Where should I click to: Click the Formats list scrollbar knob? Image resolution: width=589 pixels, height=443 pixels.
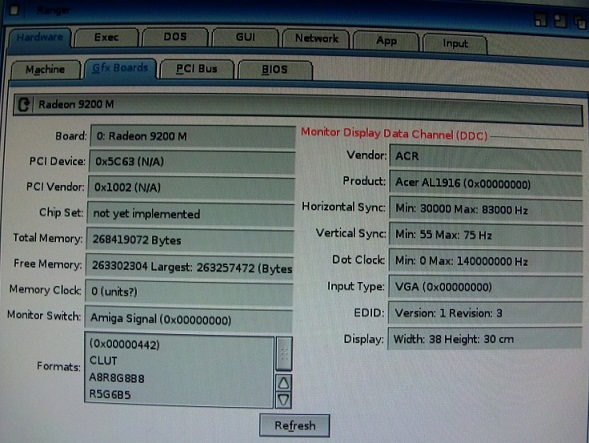click(284, 354)
